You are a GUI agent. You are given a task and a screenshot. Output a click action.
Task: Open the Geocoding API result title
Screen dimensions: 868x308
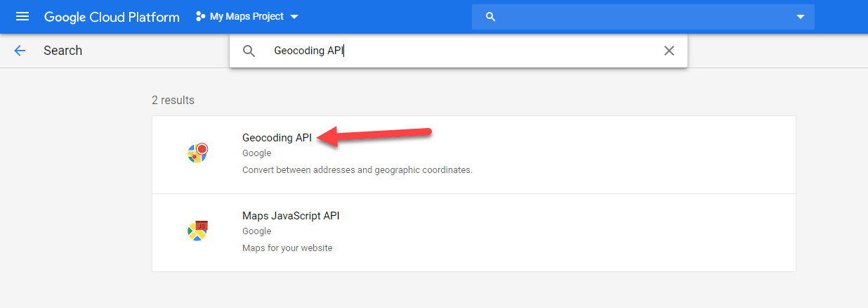tap(277, 138)
